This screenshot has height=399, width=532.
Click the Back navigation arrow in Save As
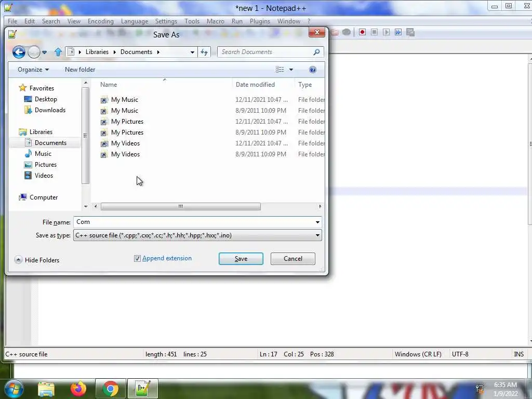point(19,52)
